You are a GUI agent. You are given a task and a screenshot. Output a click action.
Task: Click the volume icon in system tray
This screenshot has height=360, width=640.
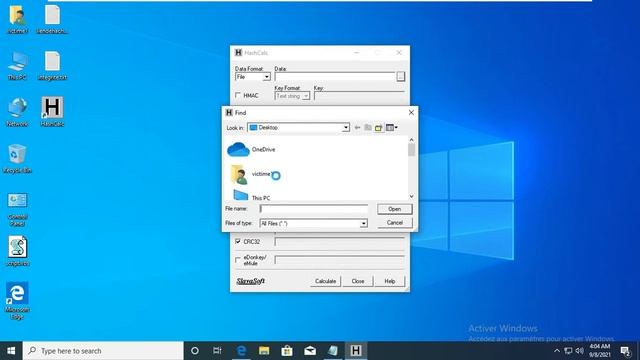coord(580,351)
